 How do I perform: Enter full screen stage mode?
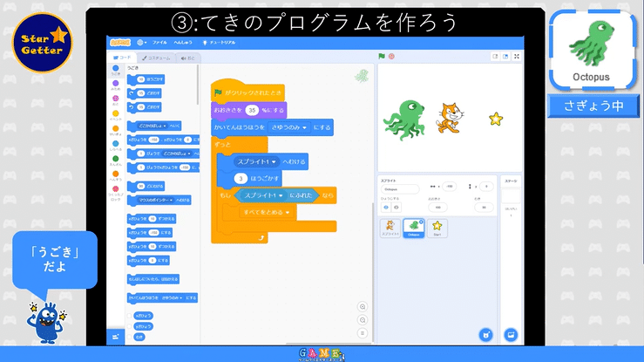tap(517, 57)
